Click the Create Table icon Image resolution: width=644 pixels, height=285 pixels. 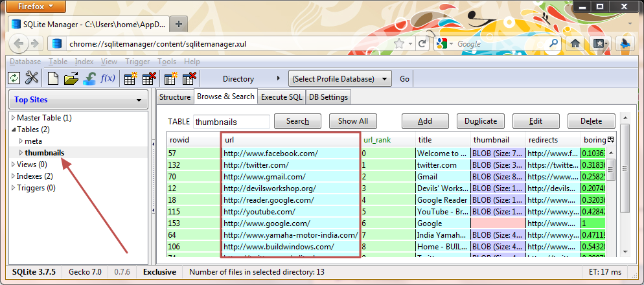[x=131, y=78]
